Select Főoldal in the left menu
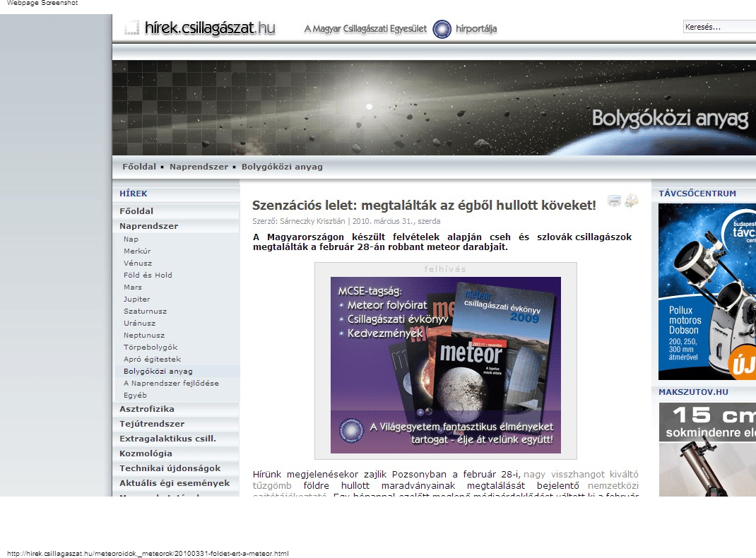 pos(176,211)
